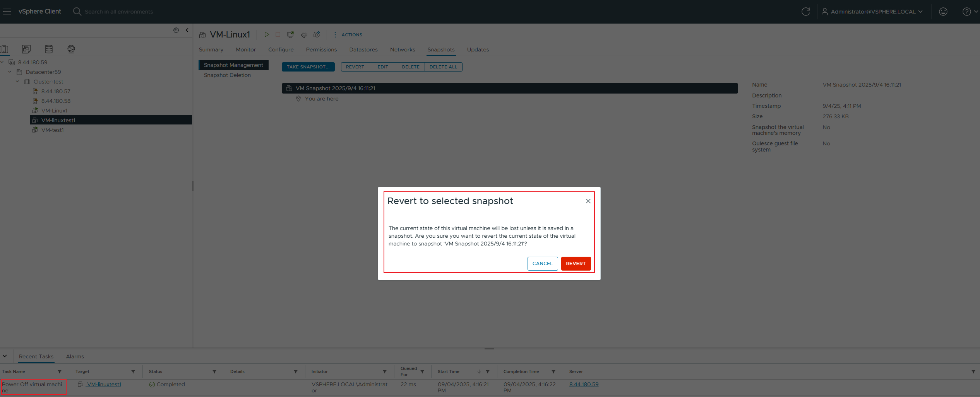This screenshot has width=980, height=397.
Task: Filter the Completion Time column
Action: pos(553,372)
